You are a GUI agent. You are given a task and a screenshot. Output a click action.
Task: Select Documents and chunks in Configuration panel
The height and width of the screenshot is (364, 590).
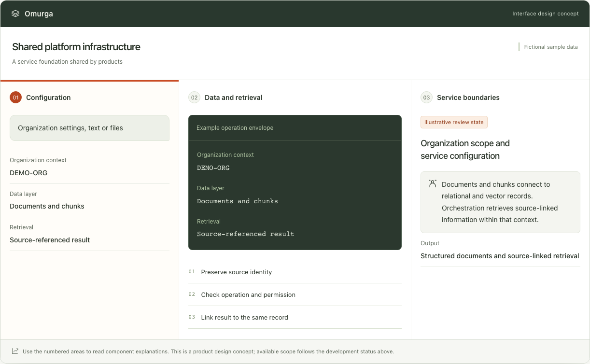tap(47, 206)
